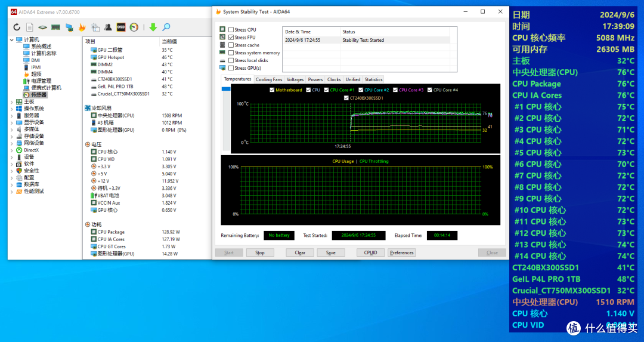Click the Stop button

(x=260, y=253)
